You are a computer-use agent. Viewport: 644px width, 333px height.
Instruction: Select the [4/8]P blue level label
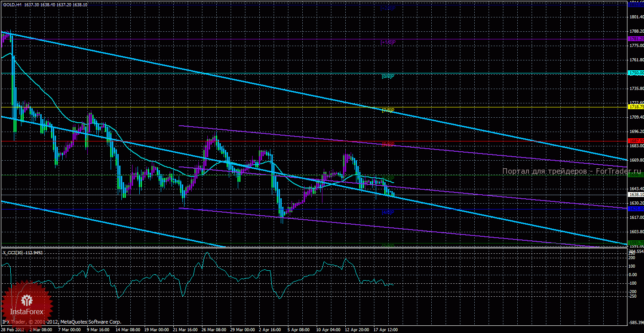point(388,212)
